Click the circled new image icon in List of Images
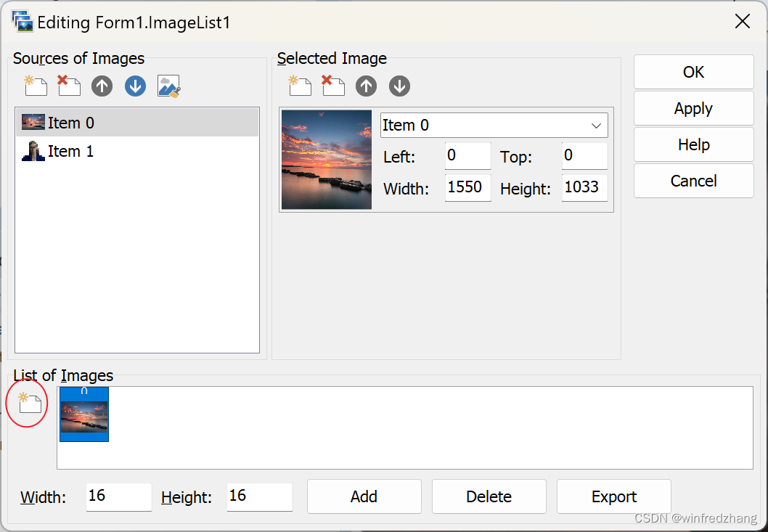 [30, 403]
